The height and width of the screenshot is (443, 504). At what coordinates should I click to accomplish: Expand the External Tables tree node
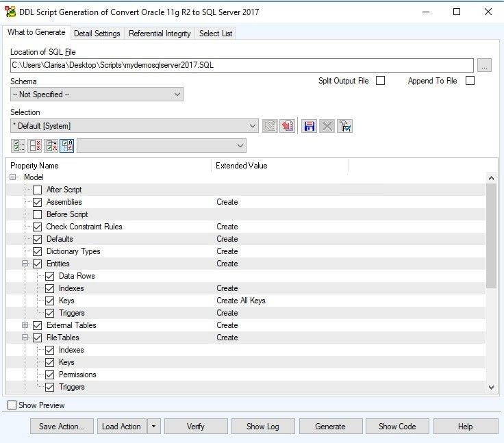[25, 325]
